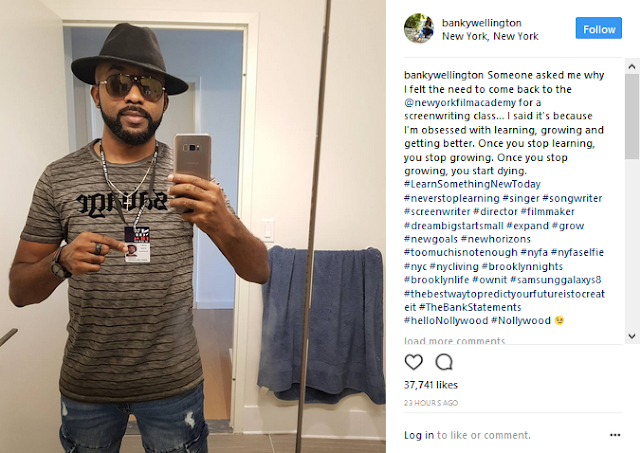Click the scroll up arrow of caption
This screenshot has height=453, width=640.
click(x=632, y=66)
